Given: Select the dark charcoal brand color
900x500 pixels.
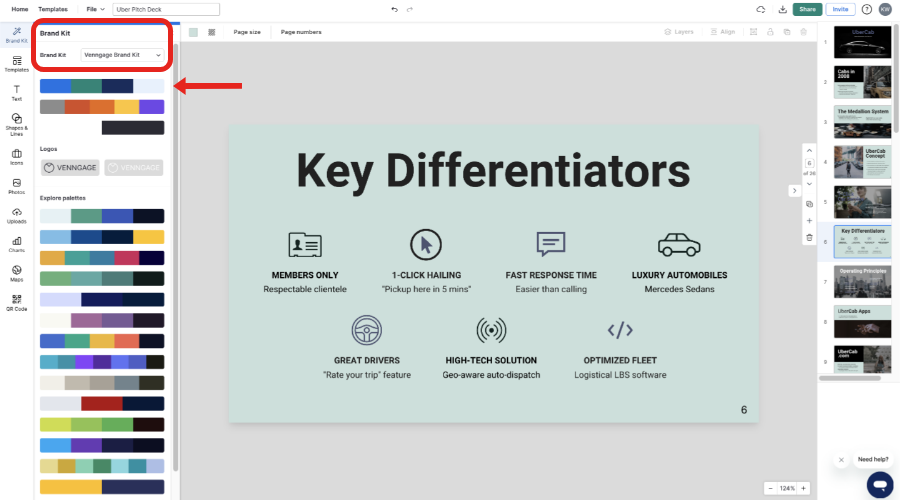Looking at the screenshot, I should (x=133, y=127).
